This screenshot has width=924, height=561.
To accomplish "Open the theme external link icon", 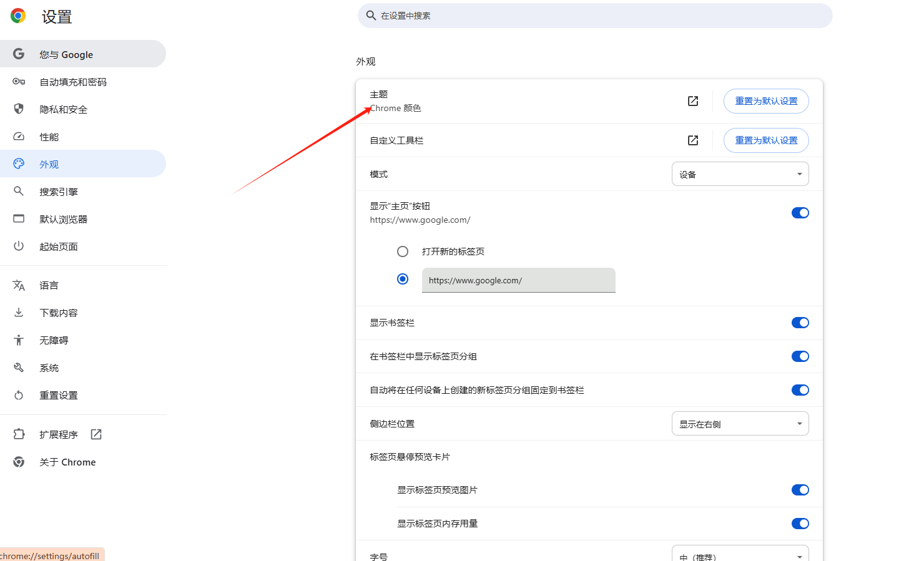I will pos(693,101).
